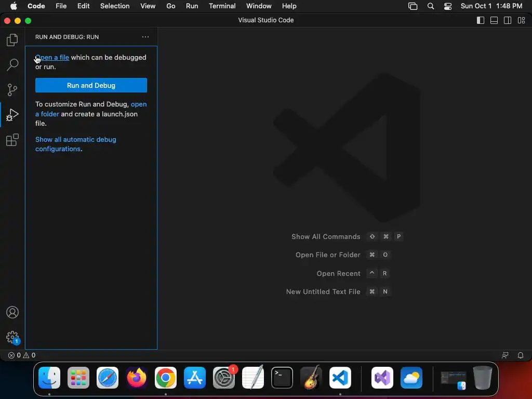Toggle the primary side bar layout icon
The image size is (532, 399).
pos(481,20)
